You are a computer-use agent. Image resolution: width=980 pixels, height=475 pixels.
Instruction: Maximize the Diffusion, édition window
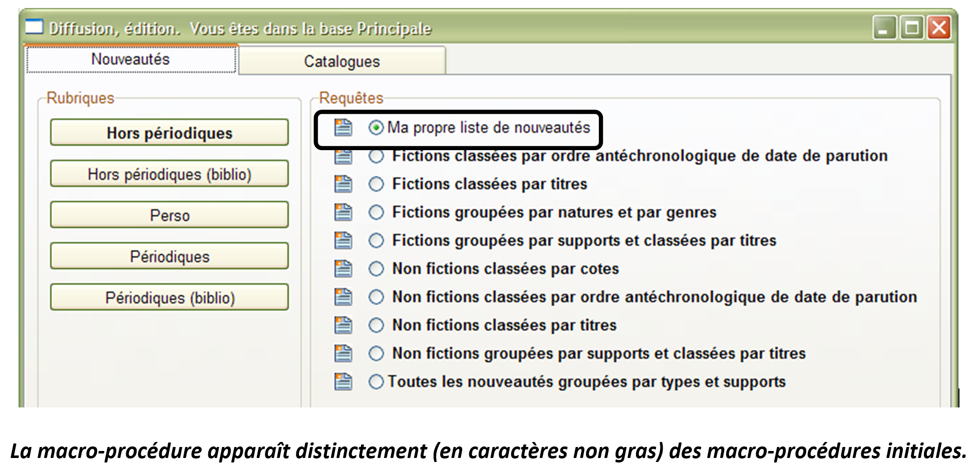pos(911,28)
